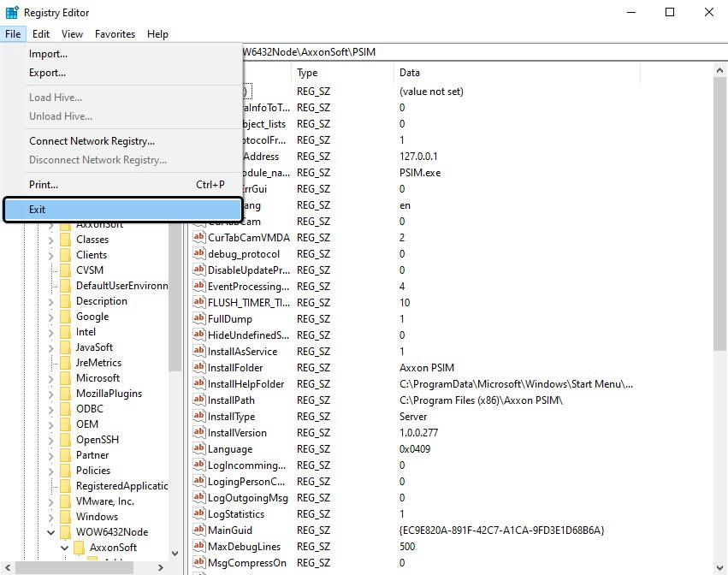Screen dimensions: 728x575
Task: Click the JavaSoft folder icon
Action: tap(65, 347)
